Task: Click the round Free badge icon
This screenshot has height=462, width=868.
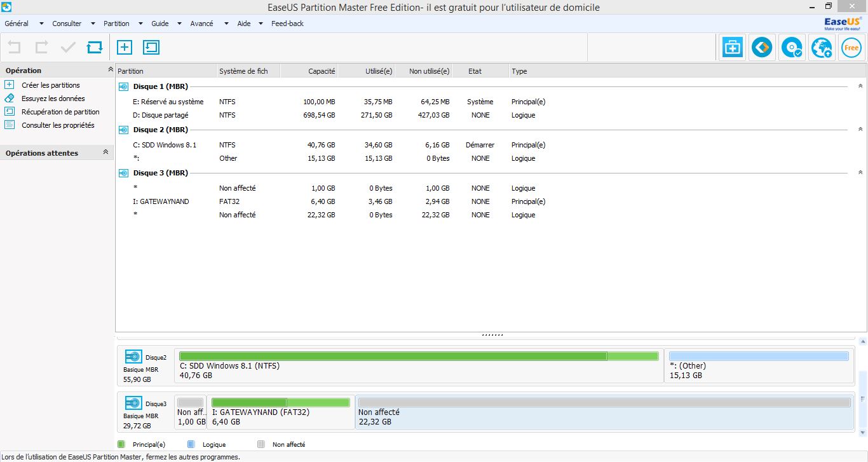Action: [851, 48]
